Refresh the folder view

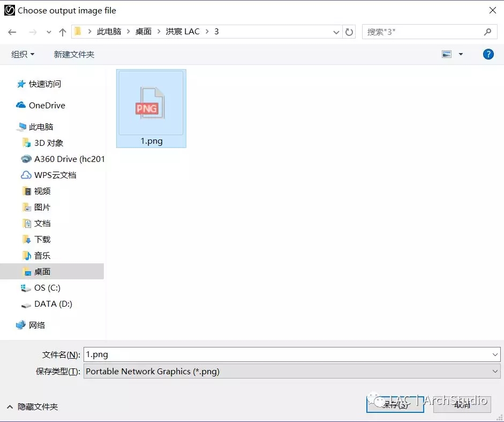click(349, 32)
